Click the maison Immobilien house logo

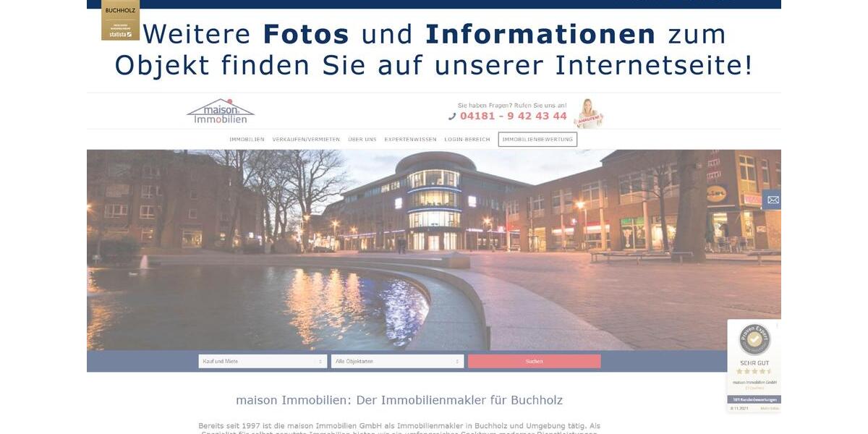[x=221, y=111]
